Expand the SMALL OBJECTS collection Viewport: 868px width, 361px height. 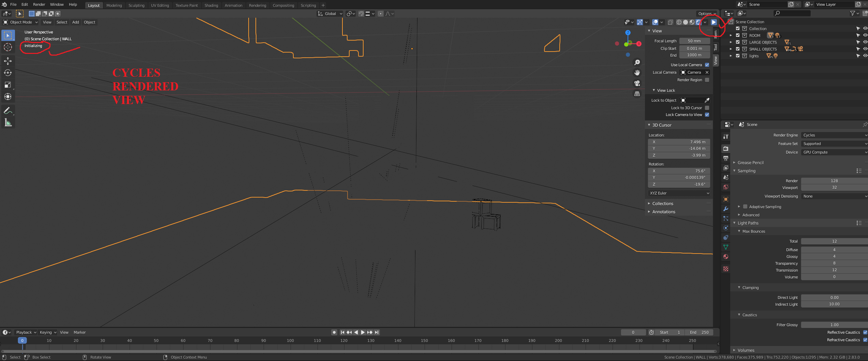click(730, 49)
